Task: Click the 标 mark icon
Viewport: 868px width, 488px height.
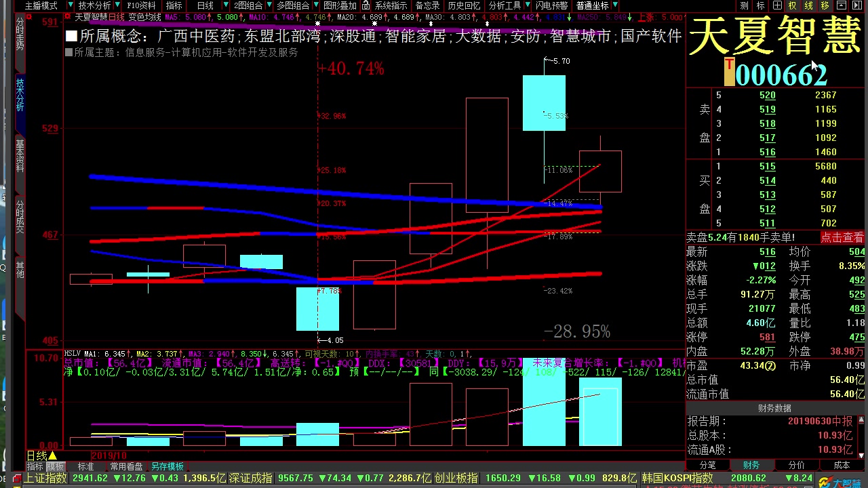Action: [x=760, y=5]
